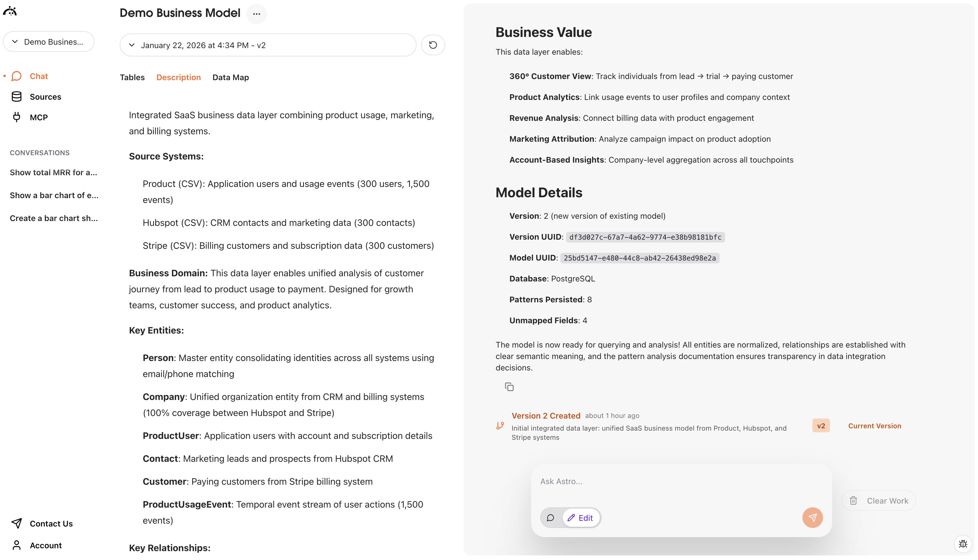
Task: Open the Chat panel
Action: coord(38,76)
